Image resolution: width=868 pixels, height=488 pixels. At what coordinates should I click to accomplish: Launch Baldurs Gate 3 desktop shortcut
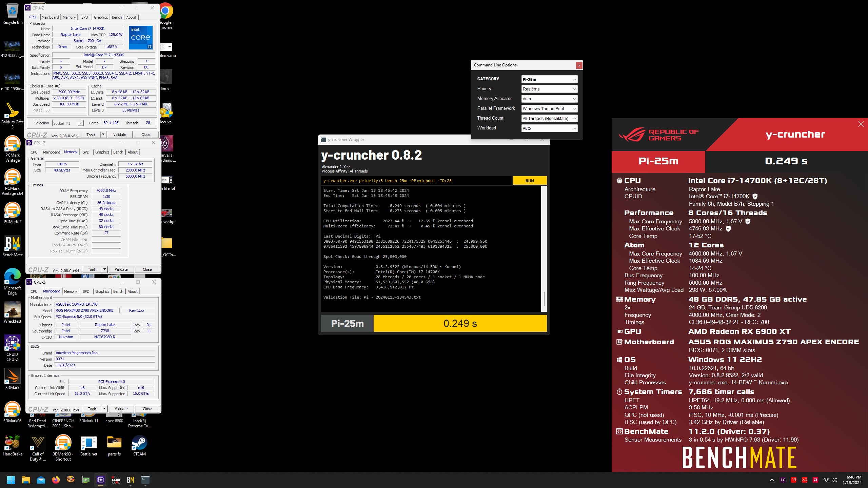12,115
